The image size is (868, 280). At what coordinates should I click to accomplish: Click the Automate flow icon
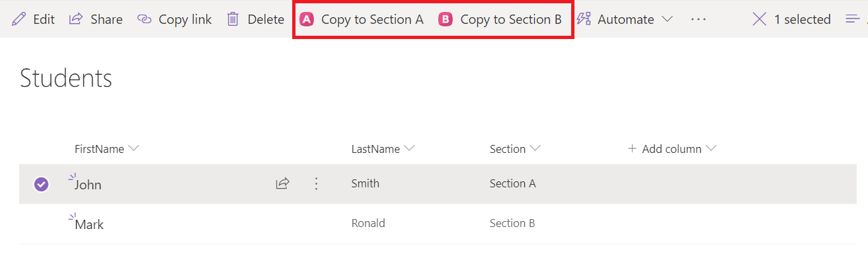[x=584, y=19]
